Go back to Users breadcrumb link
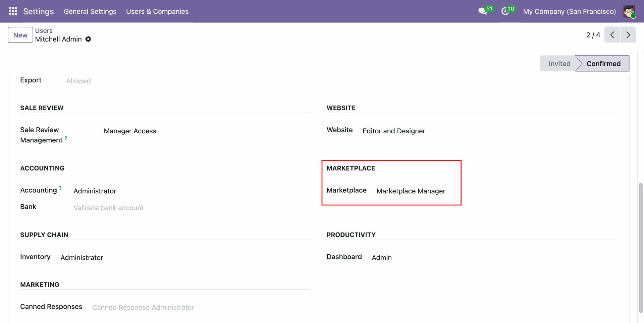The height and width of the screenshot is (323, 644). tap(44, 30)
